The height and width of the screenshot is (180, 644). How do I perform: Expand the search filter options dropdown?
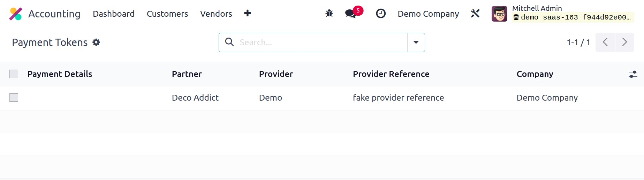tap(416, 42)
